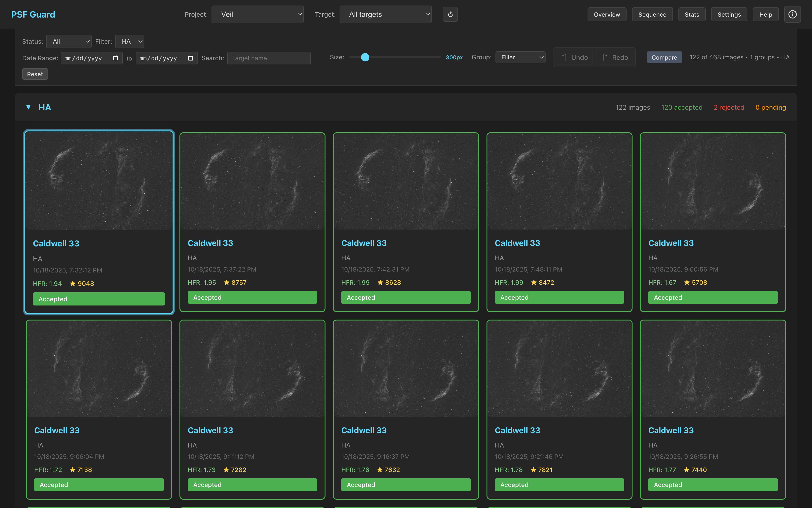The image size is (812, 508).
Task: Toggle Accepted status on the 8472 stars card
Action: click(x=559, y=297)
